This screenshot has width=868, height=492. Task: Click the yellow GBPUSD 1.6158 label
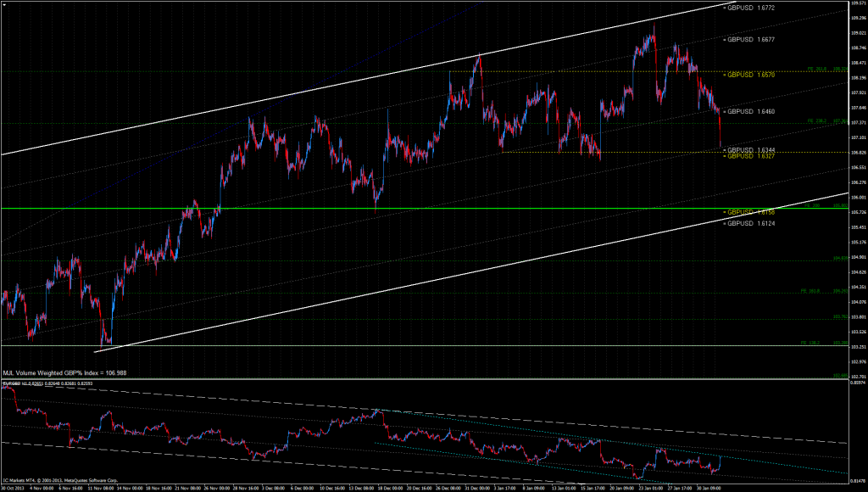751,212
